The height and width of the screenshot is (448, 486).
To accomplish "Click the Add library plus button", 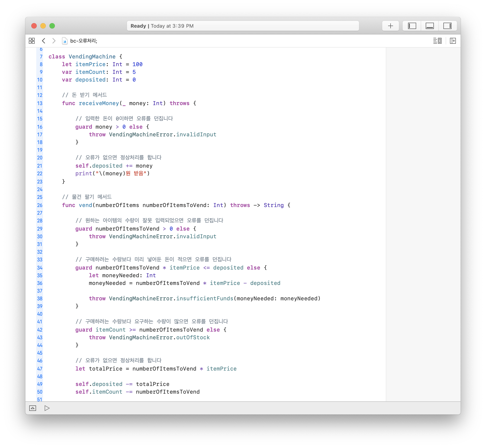I will (x=390, y=26).
